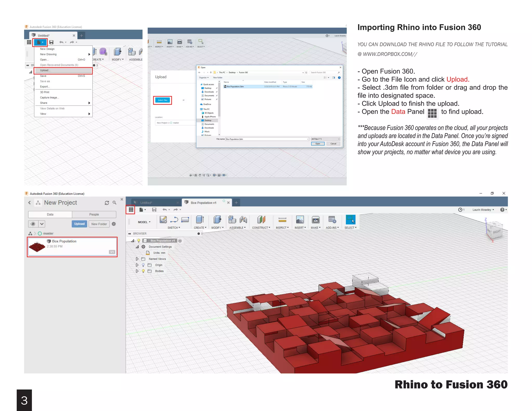
Task: Open the Data Panel grid icon
Action: click(x=131, y=209)
